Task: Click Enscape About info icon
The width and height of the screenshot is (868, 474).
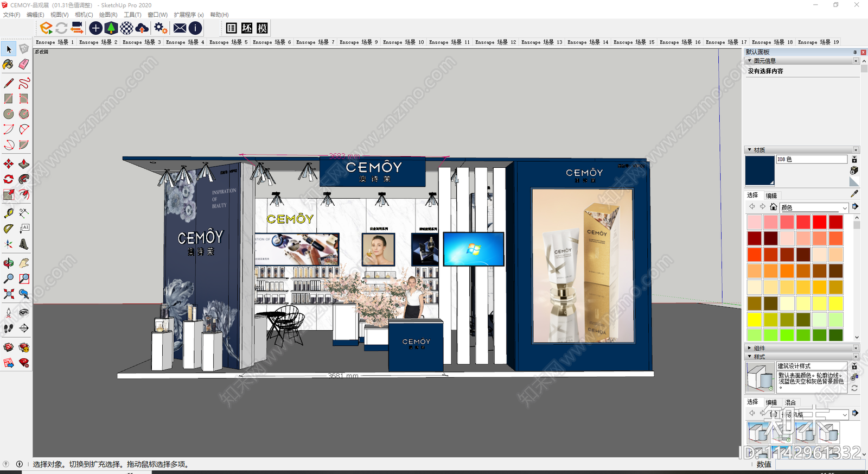Action: coord(195,28)
